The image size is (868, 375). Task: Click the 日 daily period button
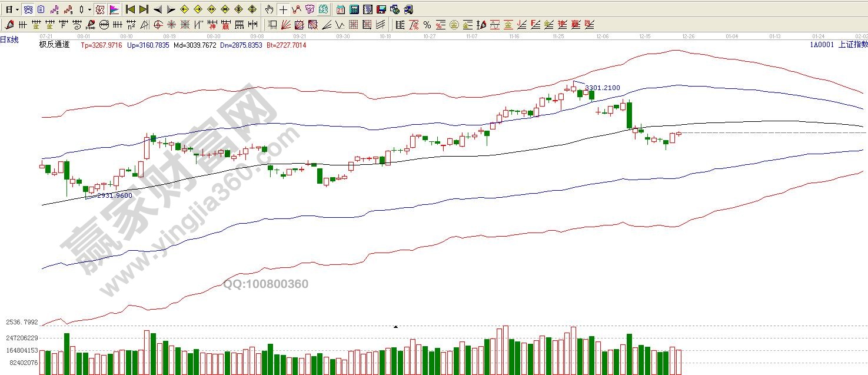coord(9,10)
